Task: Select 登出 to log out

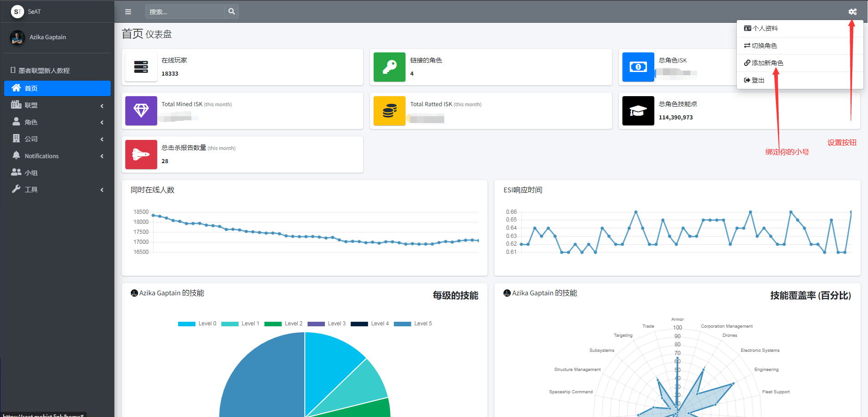Action: (800, 80)
